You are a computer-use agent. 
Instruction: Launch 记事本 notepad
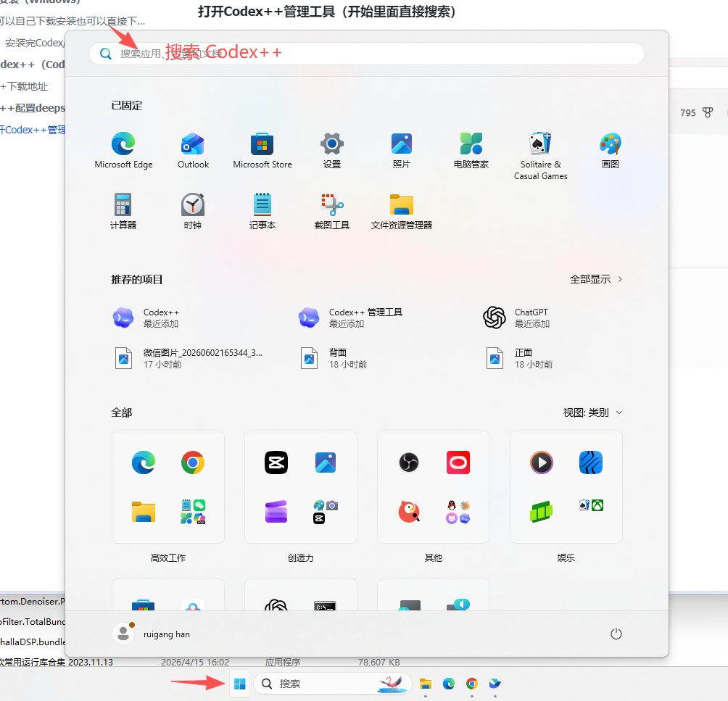(262, 211)
